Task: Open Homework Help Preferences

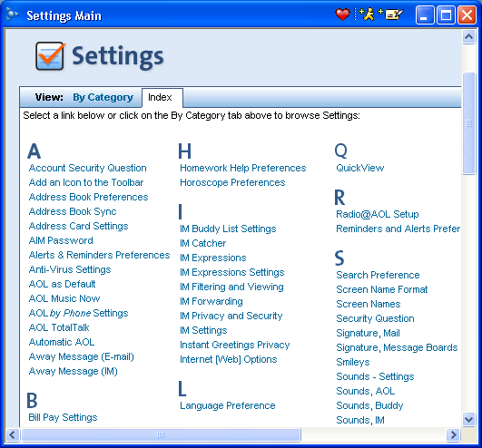Action: coord(243,168)
